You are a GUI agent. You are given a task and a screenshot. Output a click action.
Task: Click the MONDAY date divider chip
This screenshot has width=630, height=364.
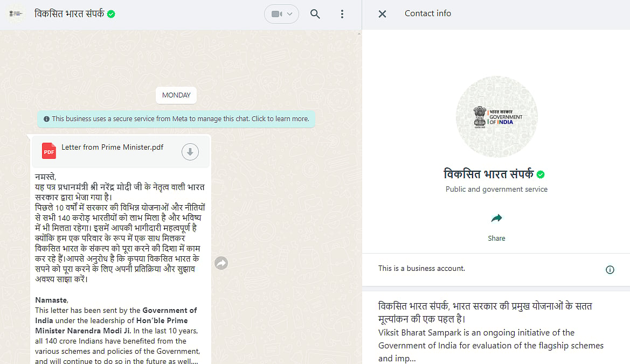pos(176,95)
